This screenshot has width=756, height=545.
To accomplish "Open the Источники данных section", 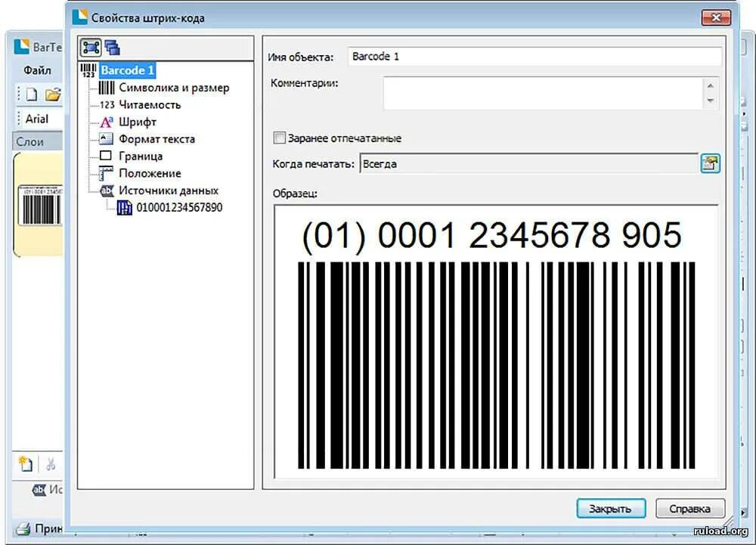I will click(169, 190).
